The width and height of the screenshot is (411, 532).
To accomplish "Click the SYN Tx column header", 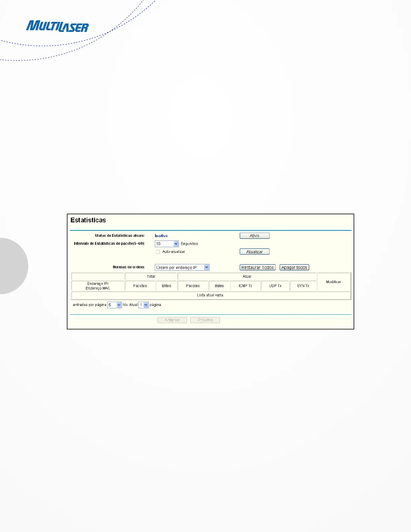I will click(x=303, y=286).
